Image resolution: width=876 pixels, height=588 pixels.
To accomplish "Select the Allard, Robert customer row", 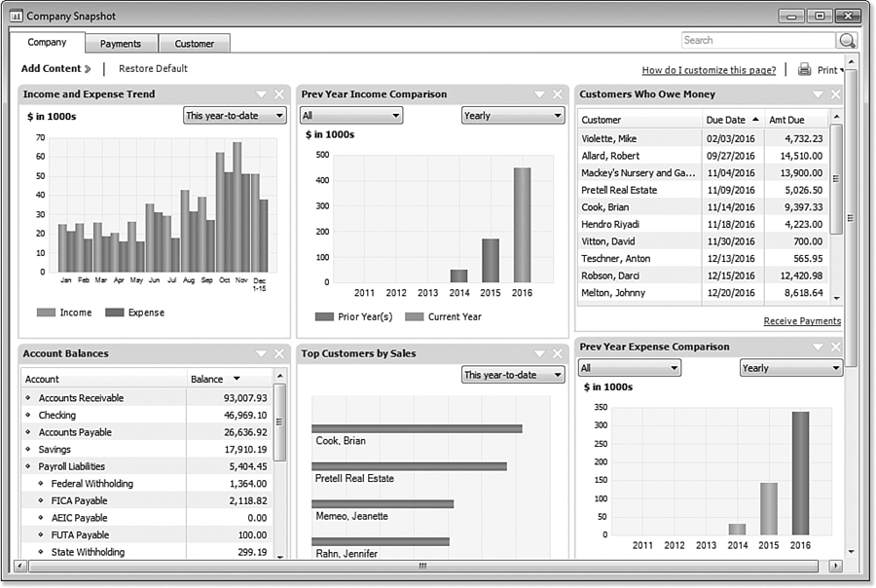I will 703,156.
